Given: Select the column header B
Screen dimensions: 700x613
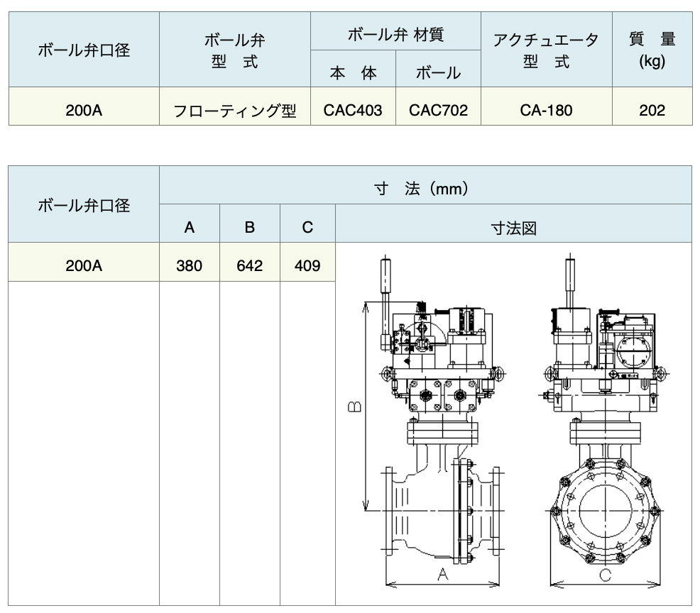Looking at the screenshot, I should [250, 223].
